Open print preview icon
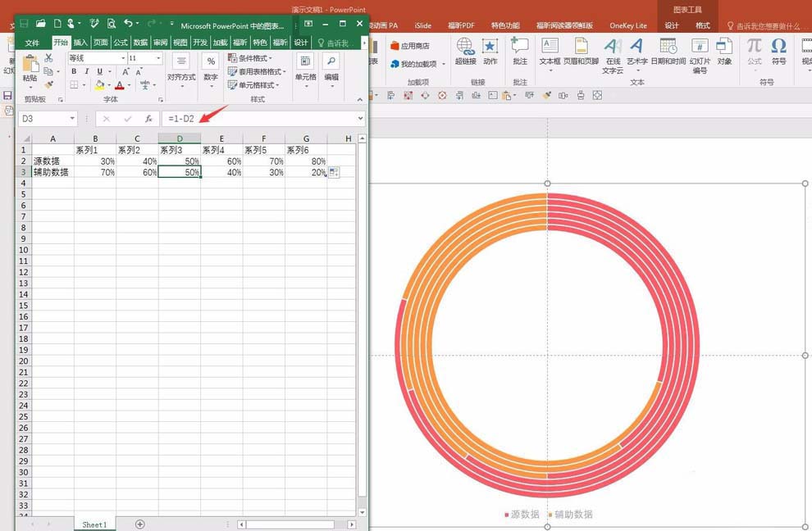The height and width of the screenshot is (531, 812). tap(112, 23)
